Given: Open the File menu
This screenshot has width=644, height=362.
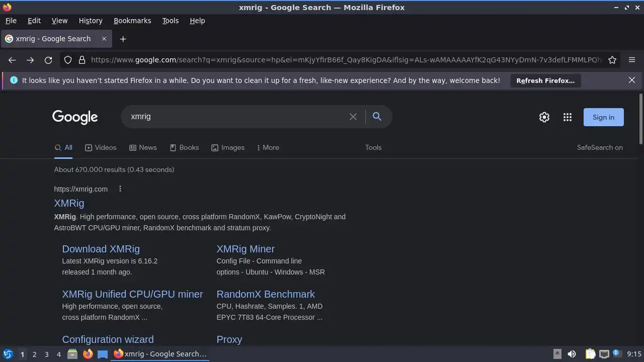Looking at the screenshot, I should [11, 21].
